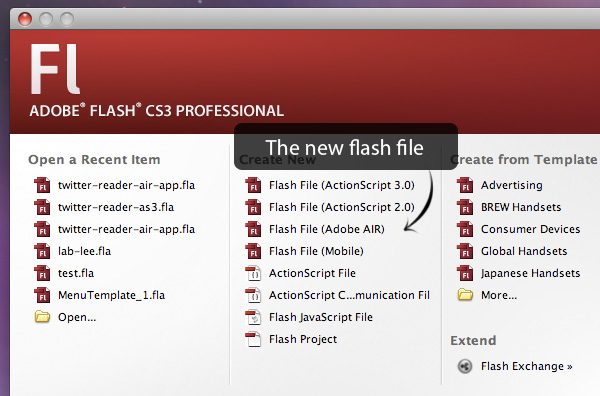600x396 pixels.
Task: Click the Consumer Devices template icon
Action: [465, 229]
